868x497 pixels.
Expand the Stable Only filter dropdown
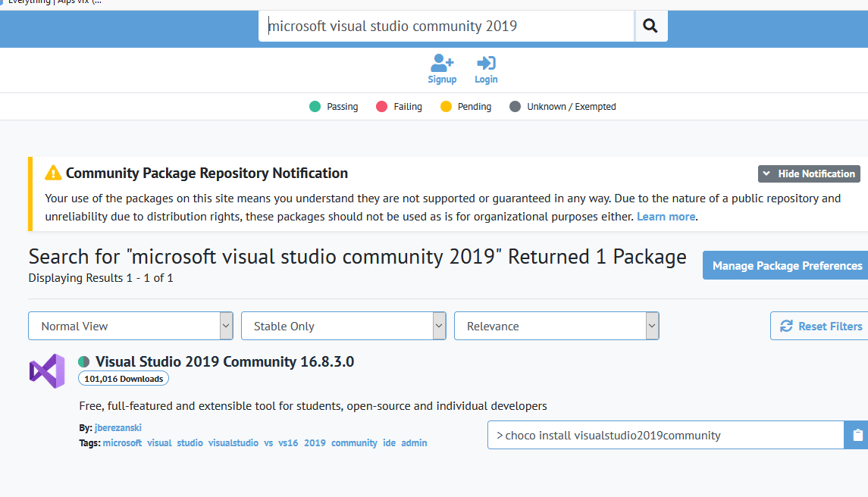click(x=343, y=326)
